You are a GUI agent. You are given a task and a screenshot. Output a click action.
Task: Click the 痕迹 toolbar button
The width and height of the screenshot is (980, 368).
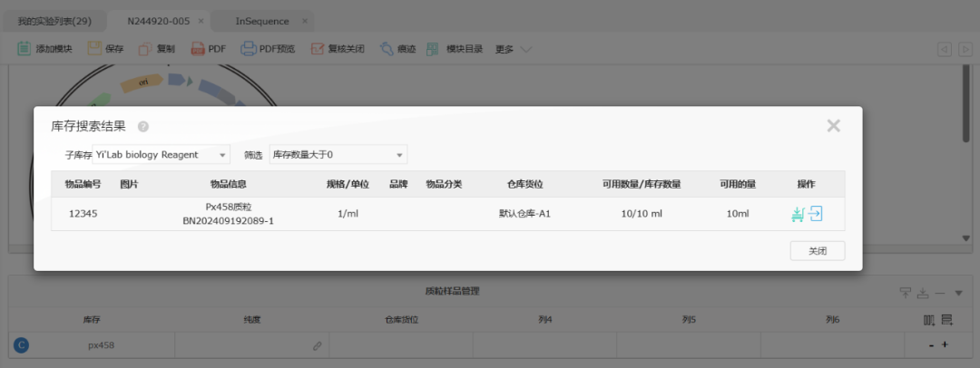pos(397,49)
